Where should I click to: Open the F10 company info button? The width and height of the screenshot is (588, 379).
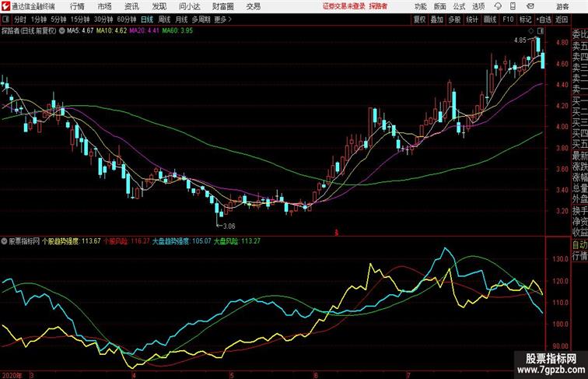click(508, 19)
